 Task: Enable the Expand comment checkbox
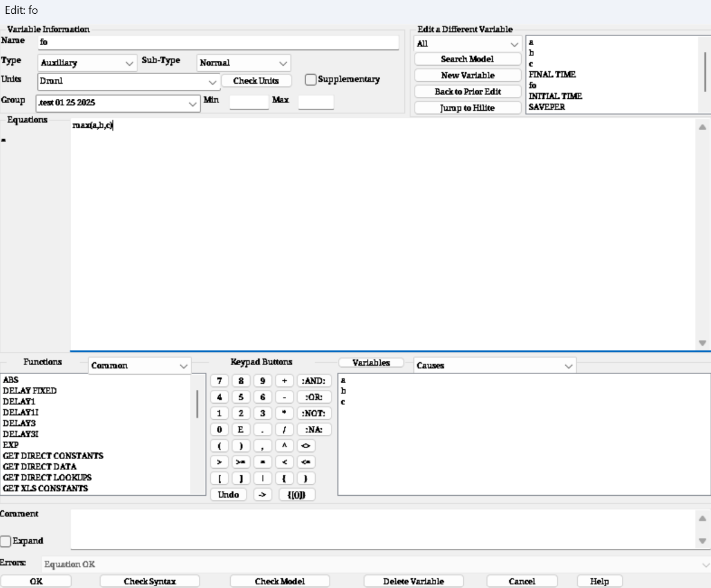pos(5,541)
